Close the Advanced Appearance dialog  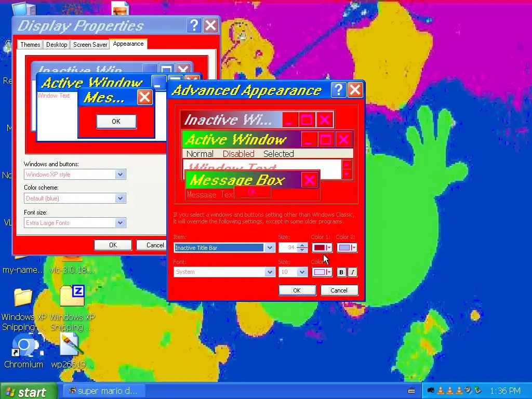(355, 90)
